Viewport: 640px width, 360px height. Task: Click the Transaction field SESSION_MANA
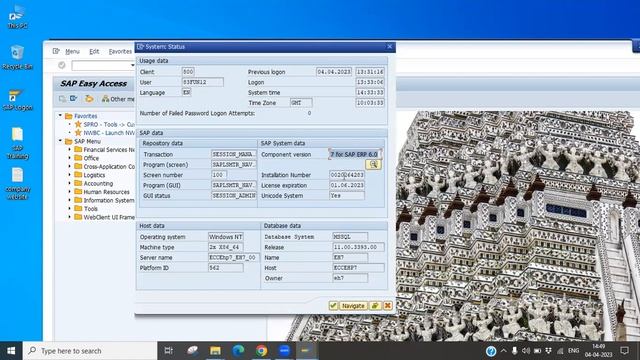(x=234, y=154)
